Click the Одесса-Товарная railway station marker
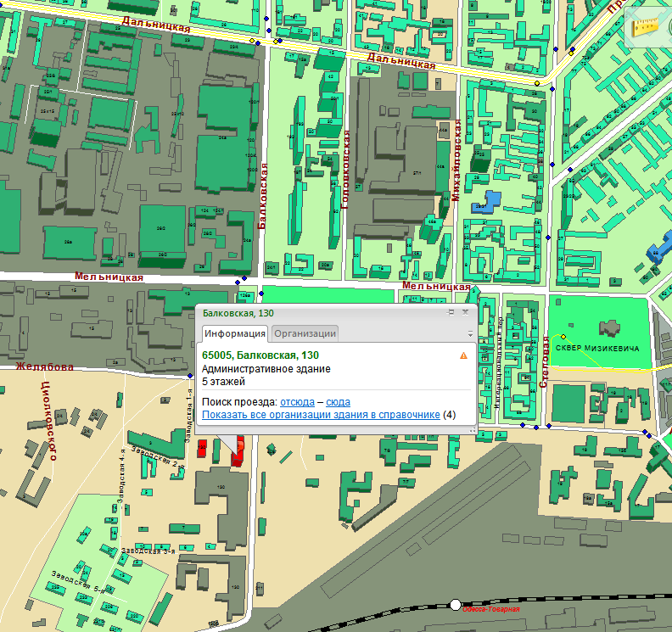 point(456,605)
